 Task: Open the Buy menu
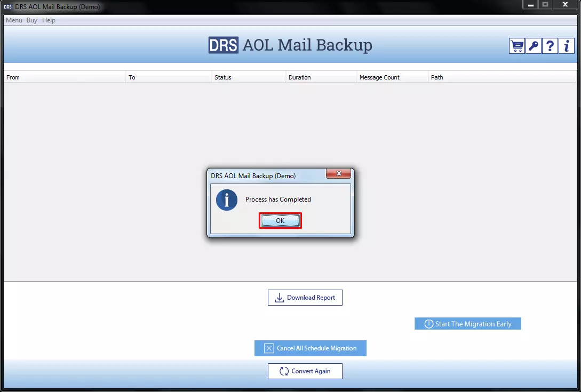[32, 20]
